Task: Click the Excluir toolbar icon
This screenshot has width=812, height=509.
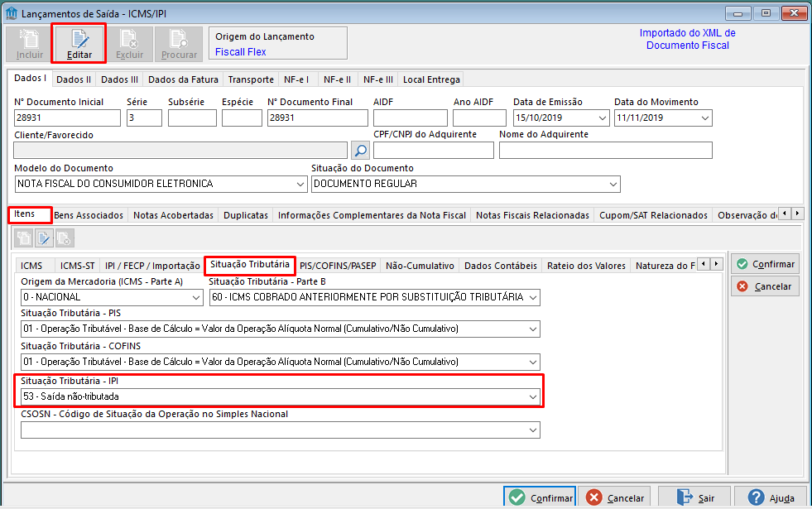Action: pyautogui.click(x=129, y=44)
